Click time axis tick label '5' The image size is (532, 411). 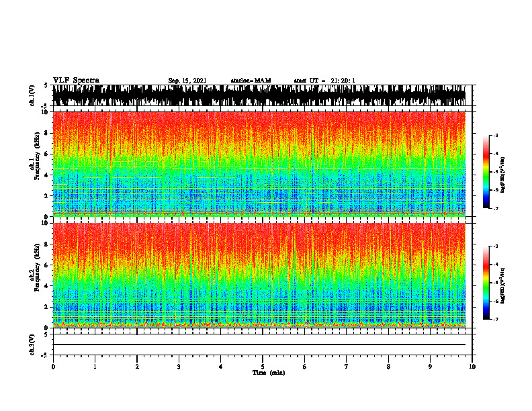pos(263,367)
